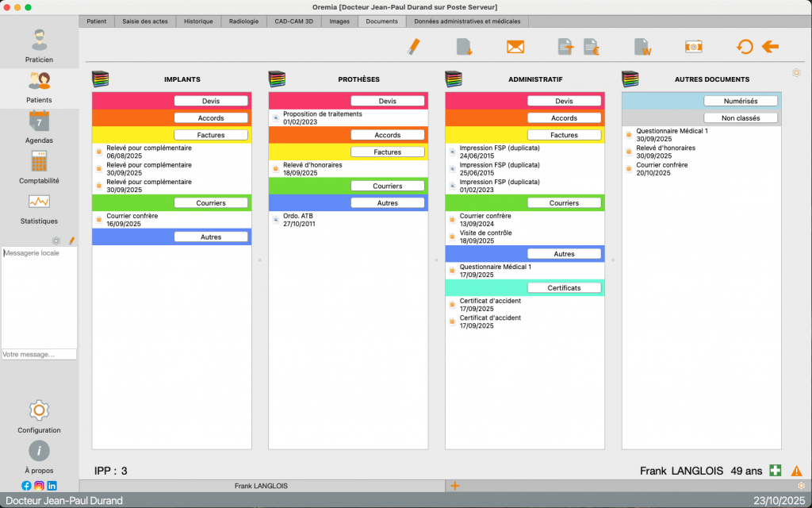
Task: Click the Word document icon marked W
Action: click(642, 47)
